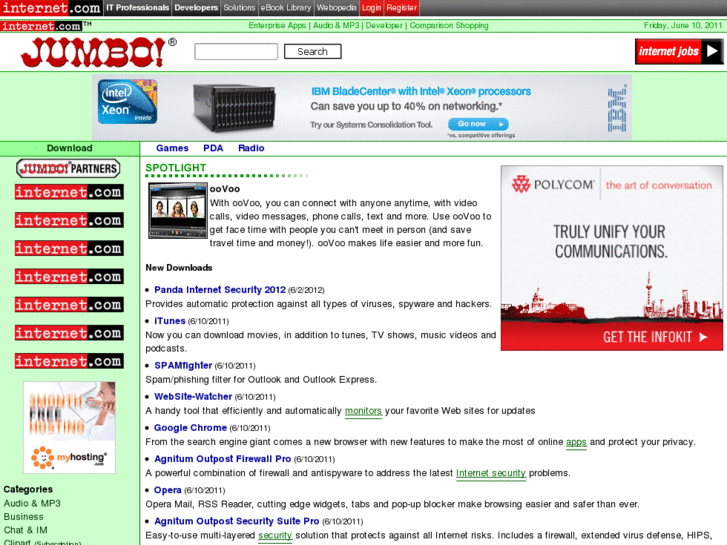Image resolution: width=727 pixels, height=545 pixels.
Task: Open Panda Internet Security 2012 link
Action: pos(220,289)
